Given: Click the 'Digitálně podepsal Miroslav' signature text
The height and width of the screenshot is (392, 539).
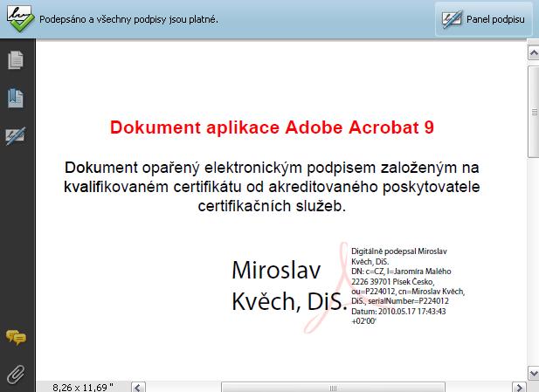Looking at the screenshot, I should tap(399, 251).
